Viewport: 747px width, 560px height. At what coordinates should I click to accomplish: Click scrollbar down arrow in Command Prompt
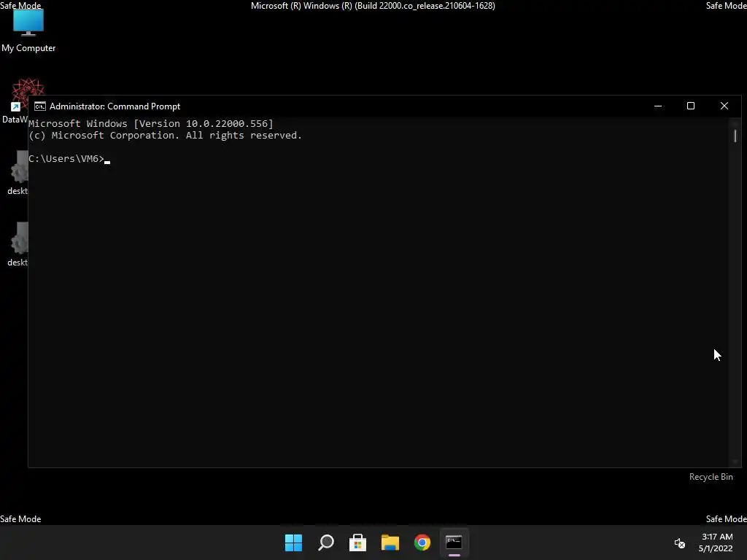(735, 462)
